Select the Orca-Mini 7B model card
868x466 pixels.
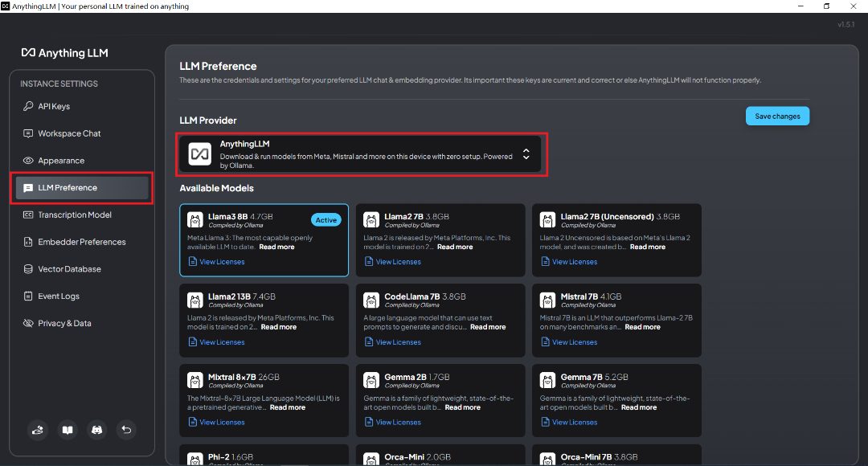click(616, 456)
